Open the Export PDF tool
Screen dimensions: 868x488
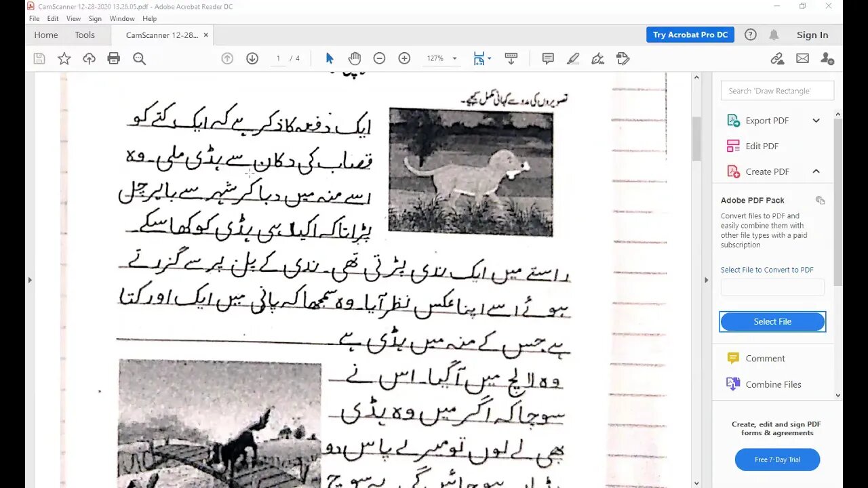click(x=767, y=121)
